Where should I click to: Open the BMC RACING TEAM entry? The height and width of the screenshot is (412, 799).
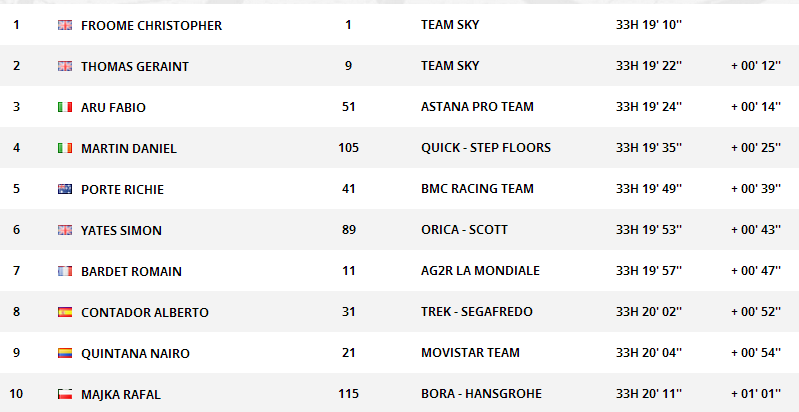477,189
